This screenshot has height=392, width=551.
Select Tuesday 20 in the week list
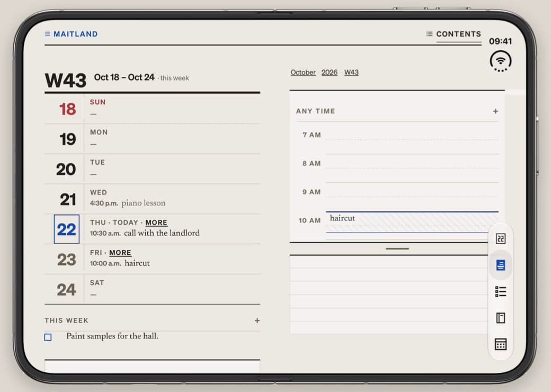tap(152, 169)
